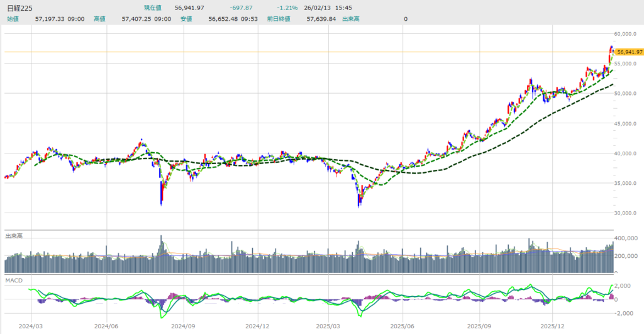Viewport: 644px width, 334px height.
Task: Click the 日経225 chart title
Action: [19, 8]
